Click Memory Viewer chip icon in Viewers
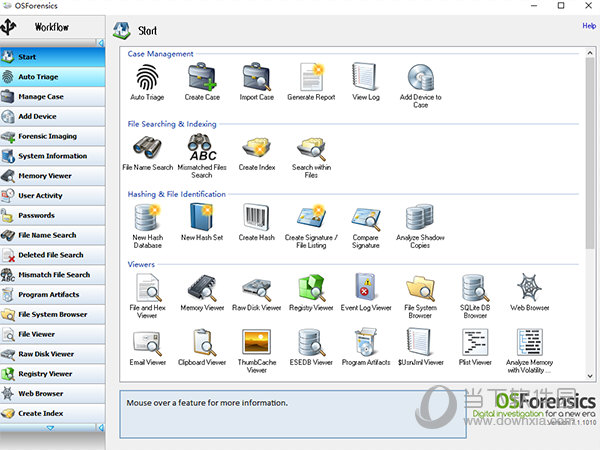 (x=202, y=288)
